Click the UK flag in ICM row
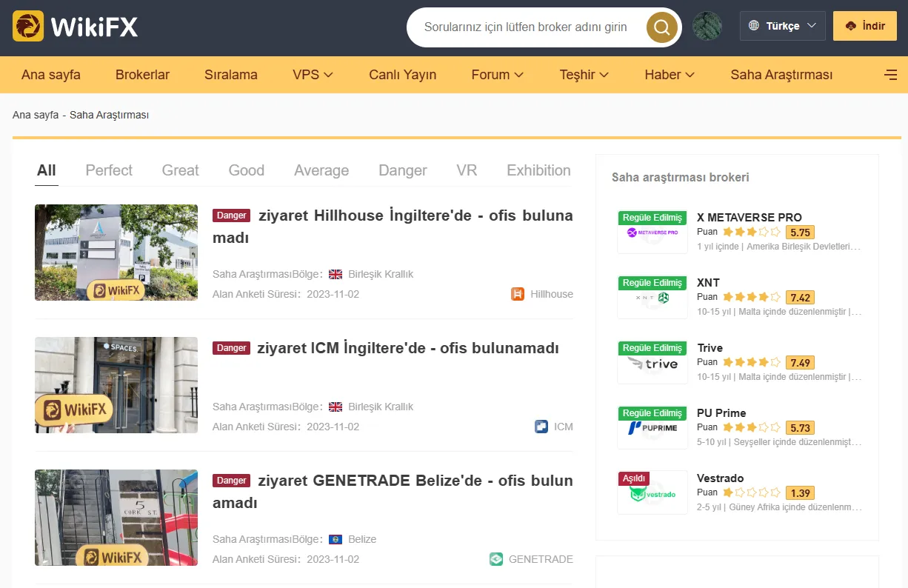The image size is (908, 588). [336, 407]
